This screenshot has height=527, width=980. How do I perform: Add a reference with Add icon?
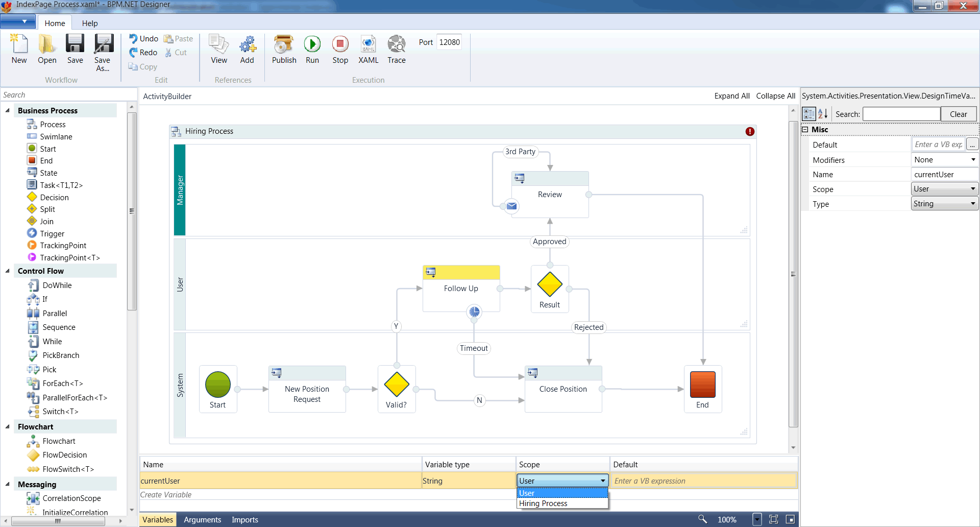[x=247, y=45]
